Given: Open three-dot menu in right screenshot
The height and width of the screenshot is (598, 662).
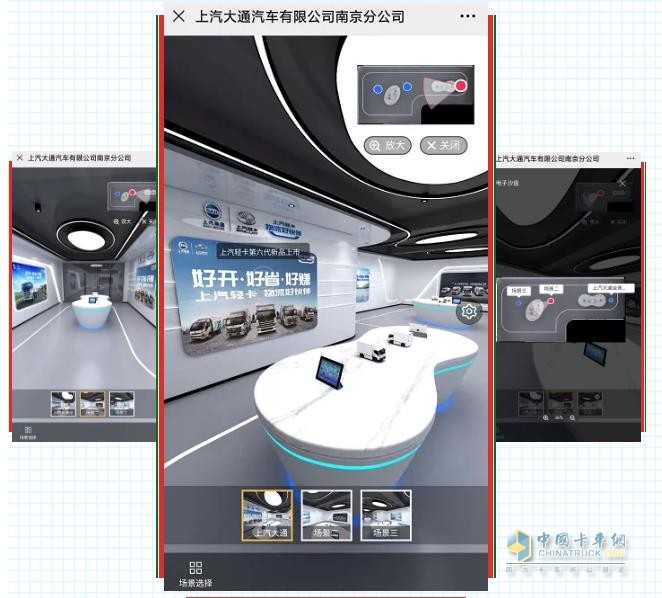Looking at the screenshot, I should [630, 158].
